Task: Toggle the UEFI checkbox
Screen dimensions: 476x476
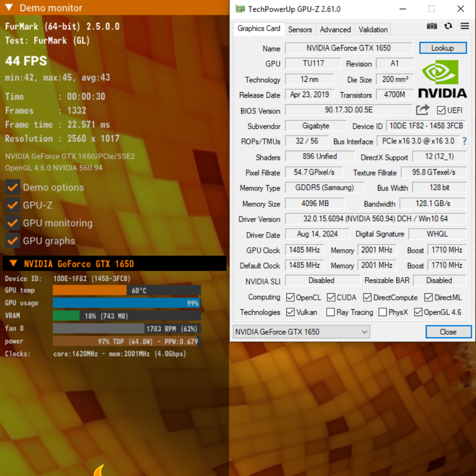Action: [441, 111]
